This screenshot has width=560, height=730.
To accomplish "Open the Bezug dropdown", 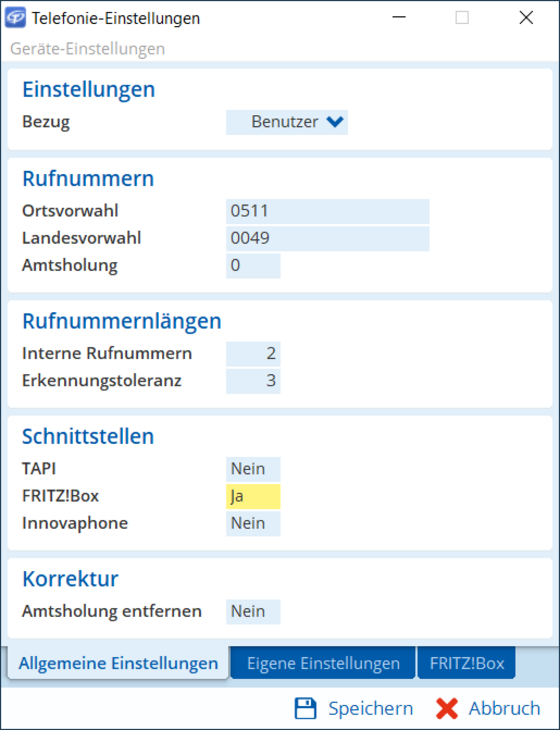I will click(x=287, y=122).
